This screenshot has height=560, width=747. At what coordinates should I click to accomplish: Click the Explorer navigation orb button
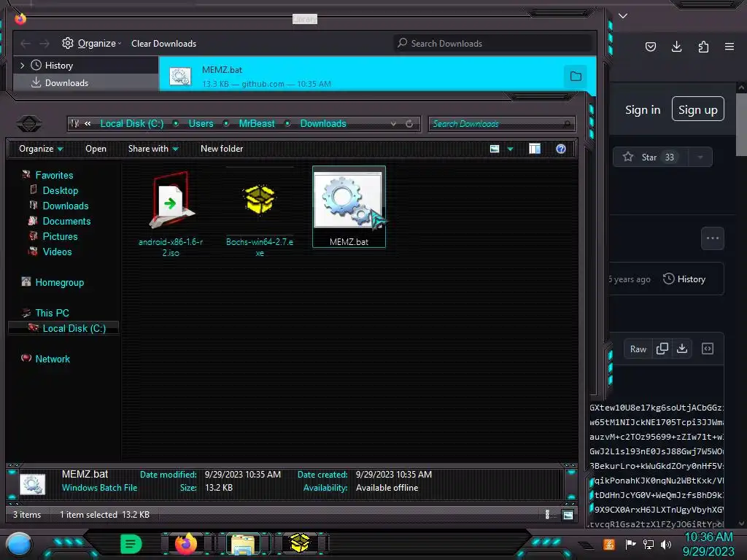pyautogui.click(x=29, y=124)
